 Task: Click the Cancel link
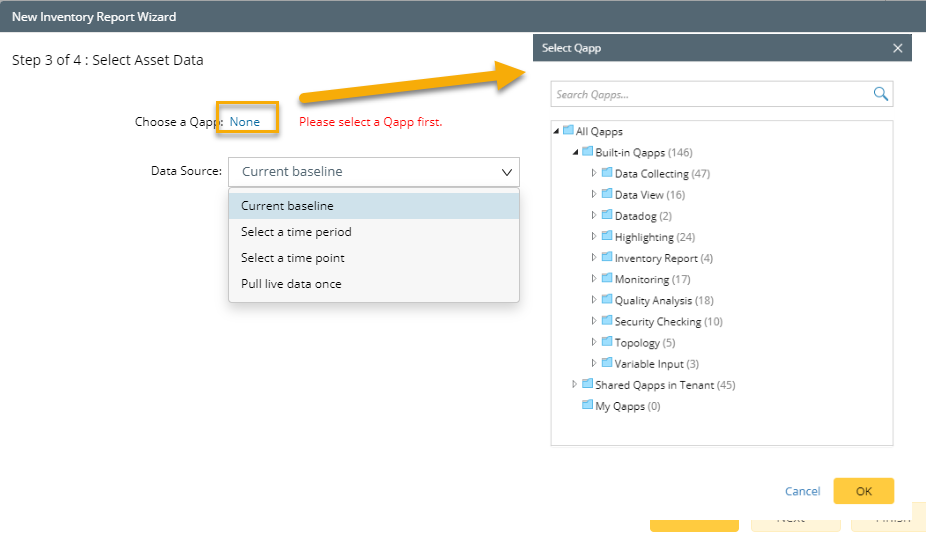coord(802,491)
